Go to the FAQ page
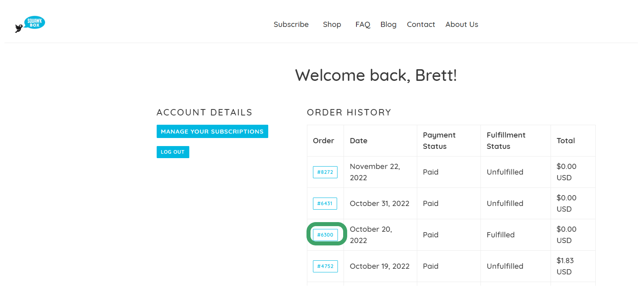 pos(362,25)
